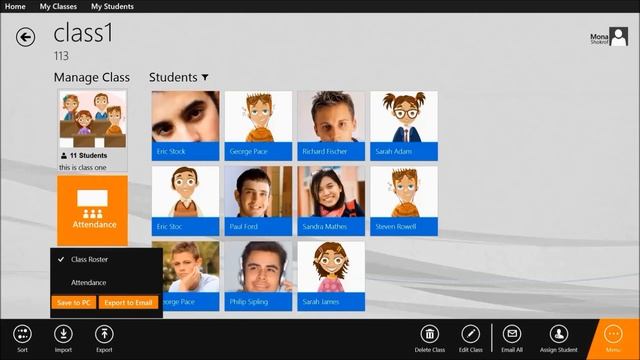Click the class1 page title
The width and height of the screenshot is (640, 360).
point(83,33)
